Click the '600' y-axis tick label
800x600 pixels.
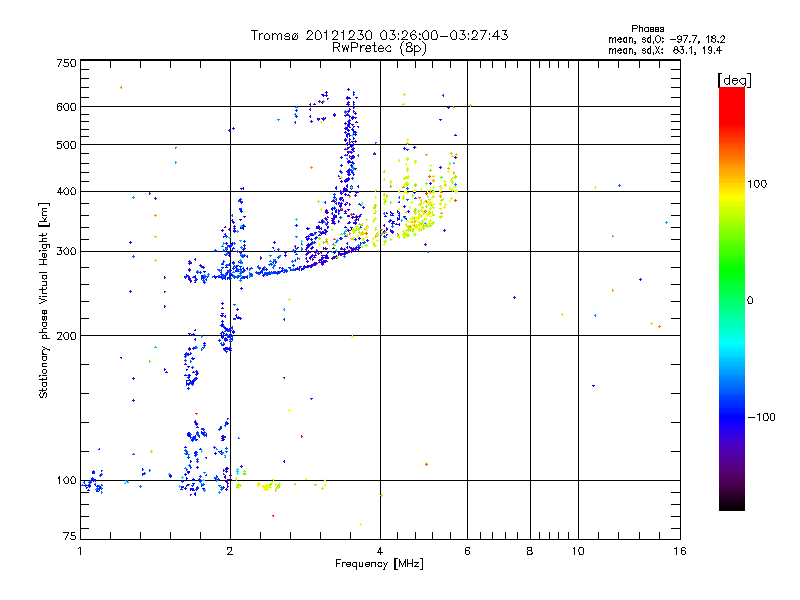(x=66, y=107)
